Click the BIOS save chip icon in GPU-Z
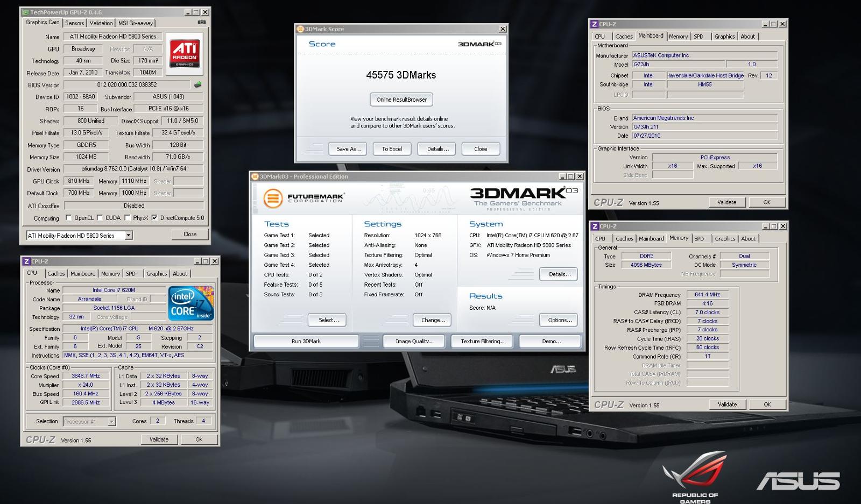 [x=198, y=84]
